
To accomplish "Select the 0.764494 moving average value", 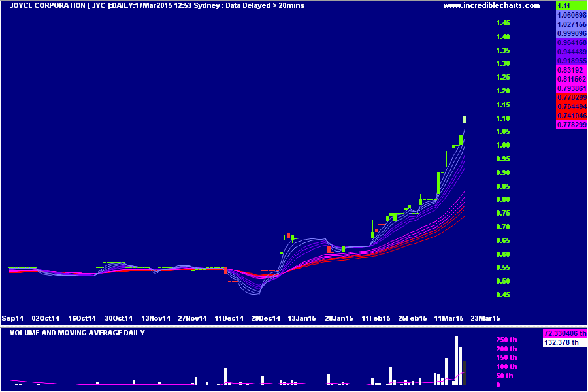I will pos(572,106).
